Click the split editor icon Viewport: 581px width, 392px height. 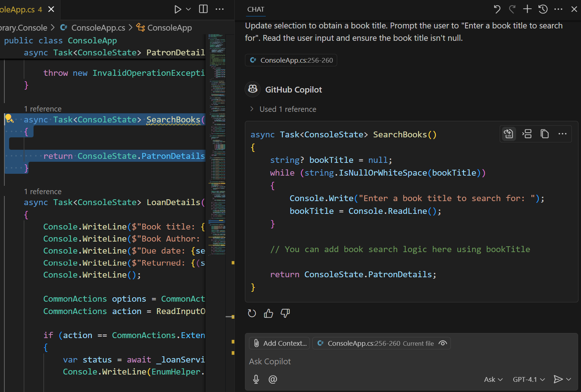tap(203, 9)
